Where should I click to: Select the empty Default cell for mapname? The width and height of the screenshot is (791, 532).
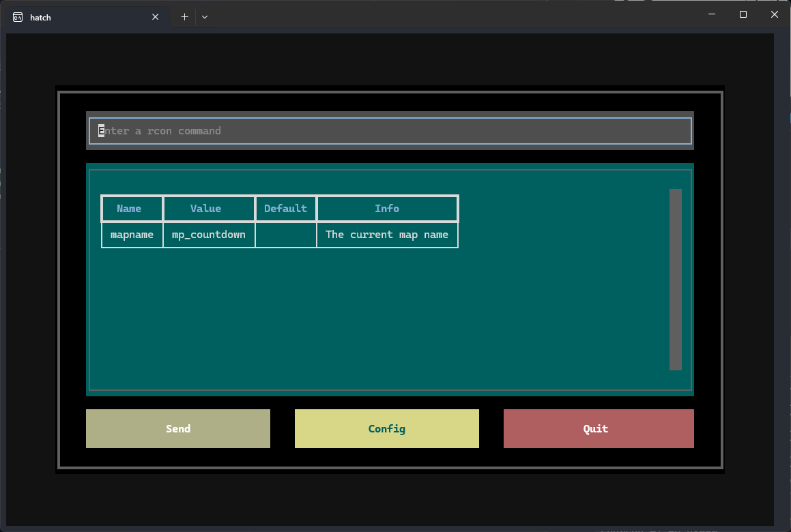pos(285,235)
